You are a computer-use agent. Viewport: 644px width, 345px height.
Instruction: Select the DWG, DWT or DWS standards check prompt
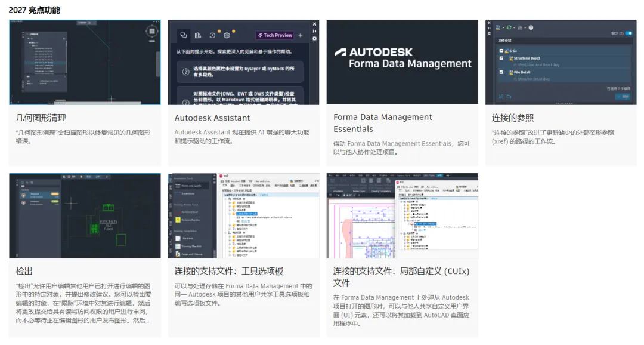coord(240,96)
